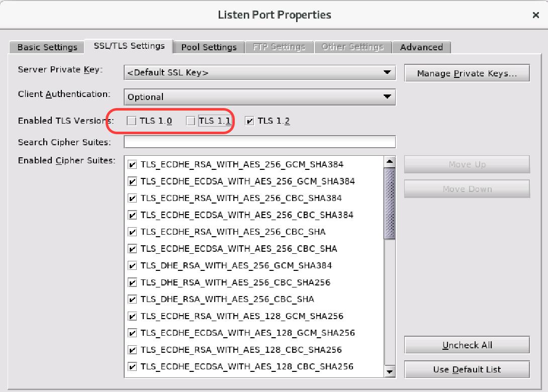Disable TLS_DHE_RSA_WITH_AES_256_CBC_SHA cipher
The width and height of the screenshot is (548, 392).
click(x=132, y=299)
